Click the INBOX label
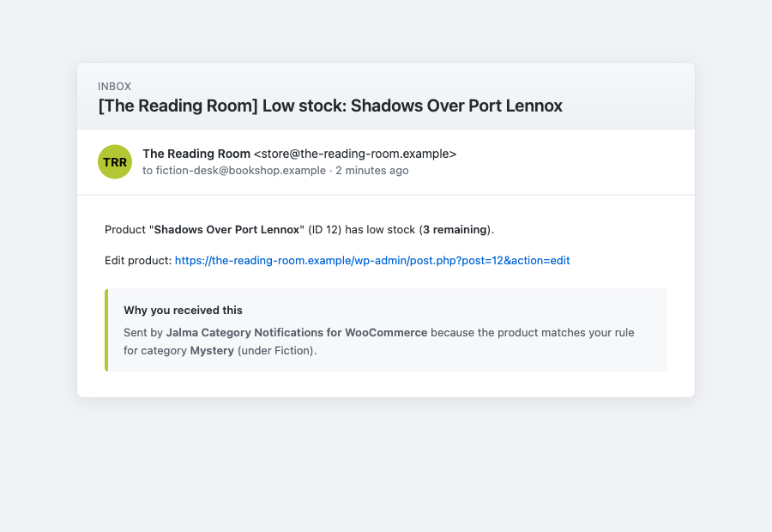772x532 pixels. point(115,86)
